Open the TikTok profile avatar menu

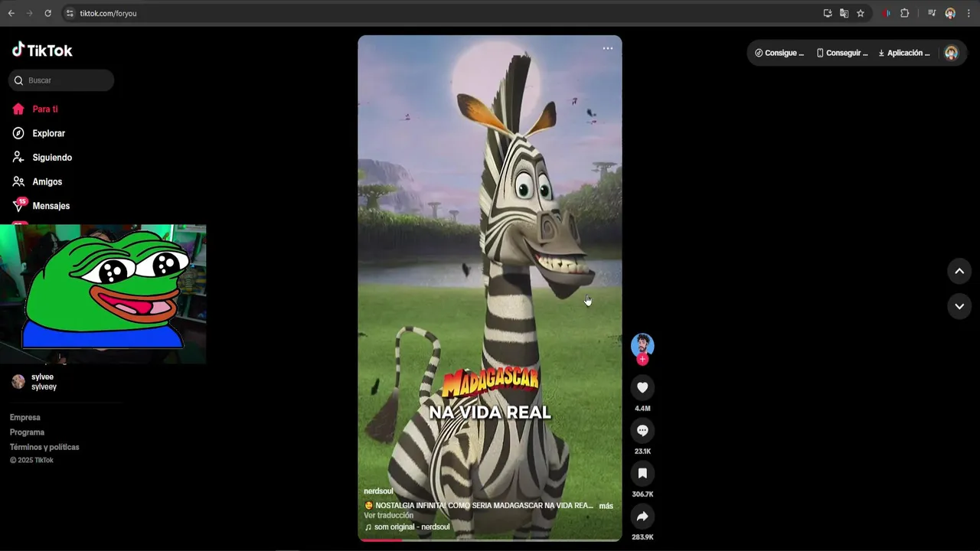coord(952,53)
